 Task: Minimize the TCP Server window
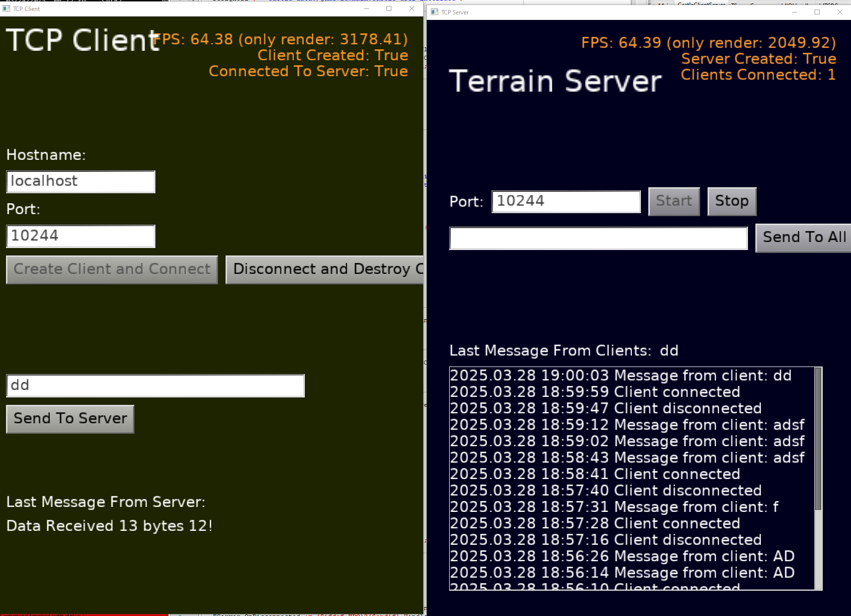(795, 12)
